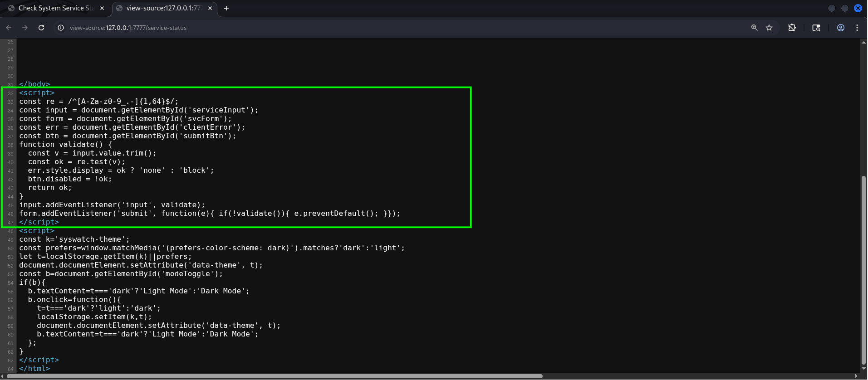The height and width of the screenshot is (380, 868).
Task: Click left arrow of horizontal scrollbar
Action: tap(3, 376)
